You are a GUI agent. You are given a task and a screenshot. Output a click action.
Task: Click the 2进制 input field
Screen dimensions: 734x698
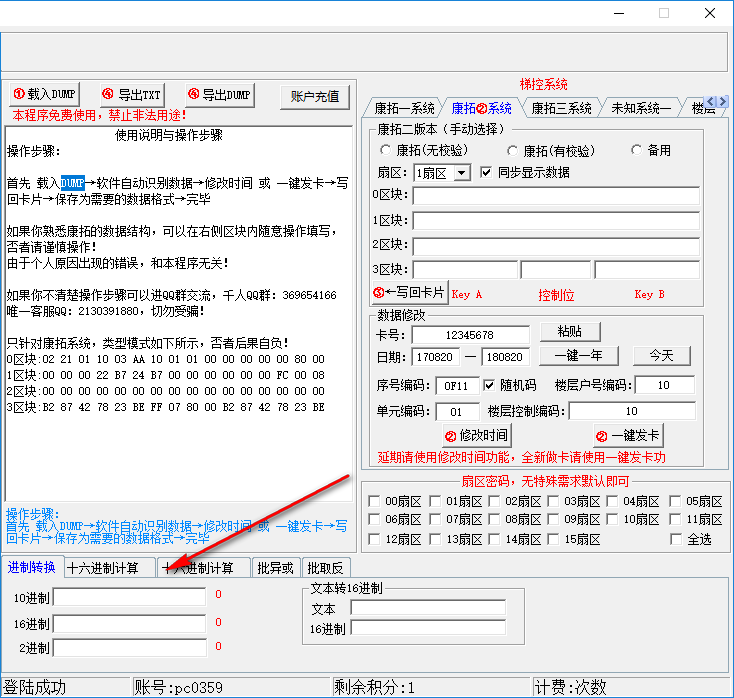(x=130, y=648)
